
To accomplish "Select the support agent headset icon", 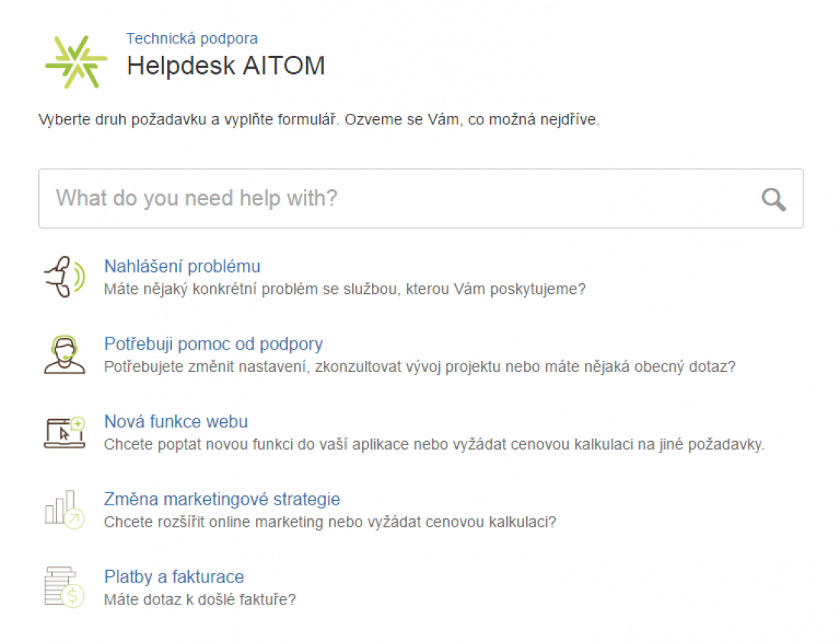I will 64,354.
